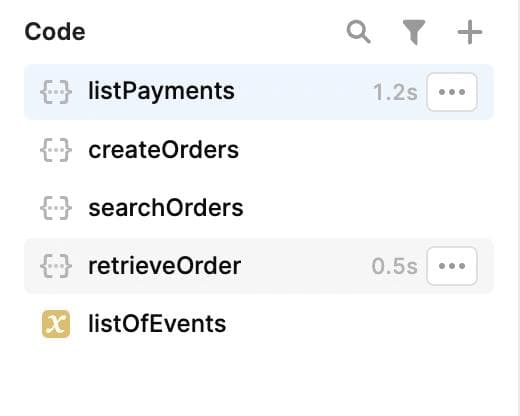The image size is (520, 416).
Task: Select the retrieveOrder query
Action: [x=259, y=266]
